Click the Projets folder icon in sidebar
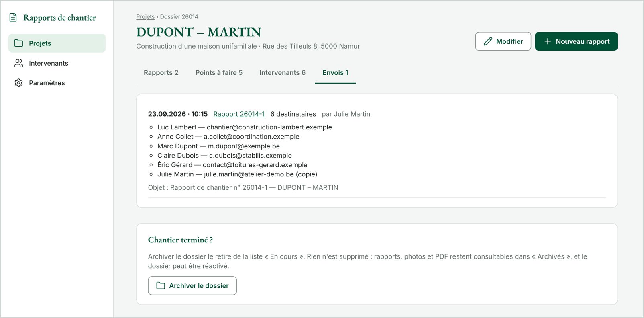 coord(18,43)
